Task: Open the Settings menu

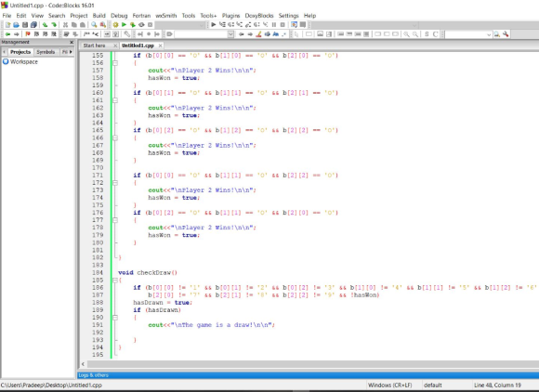Action: [288, 16]
